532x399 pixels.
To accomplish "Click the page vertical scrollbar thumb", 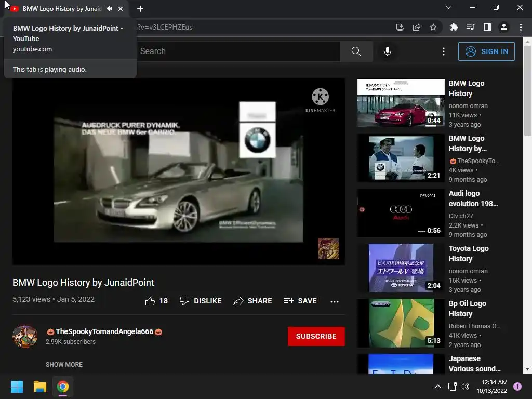I will (528, 90).
